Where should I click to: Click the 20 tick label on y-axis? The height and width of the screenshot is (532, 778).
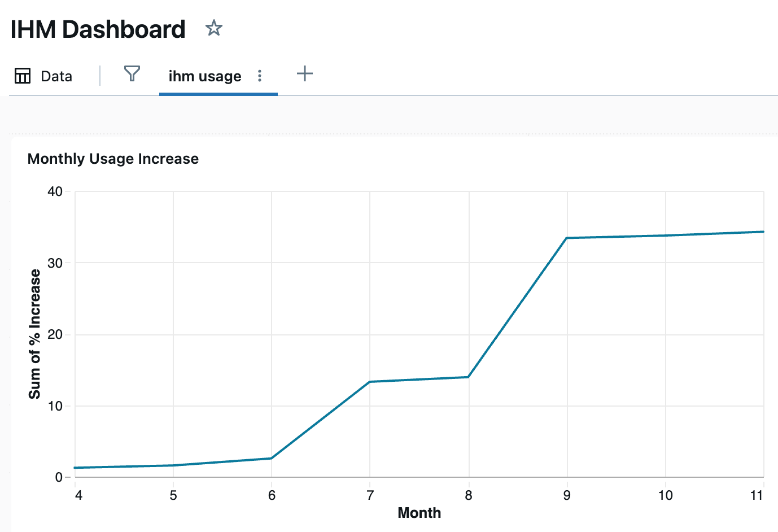(55, 334)
